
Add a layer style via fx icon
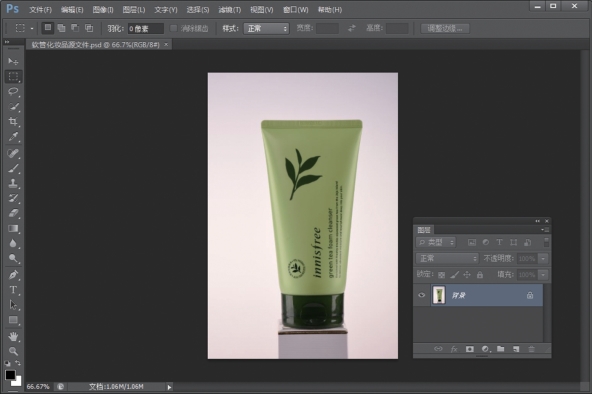(454, 349)
